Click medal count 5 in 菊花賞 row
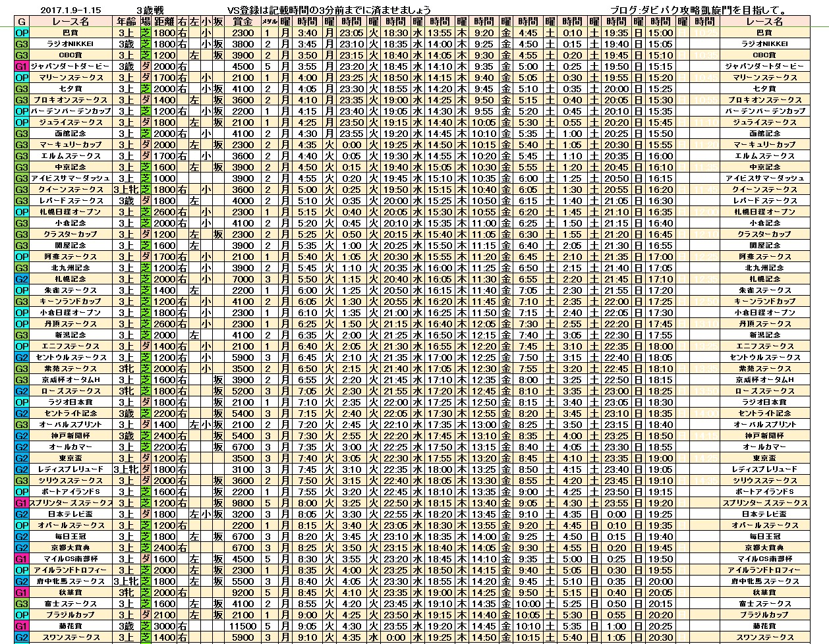Screen dimensions: 829x644 point(269,626)
